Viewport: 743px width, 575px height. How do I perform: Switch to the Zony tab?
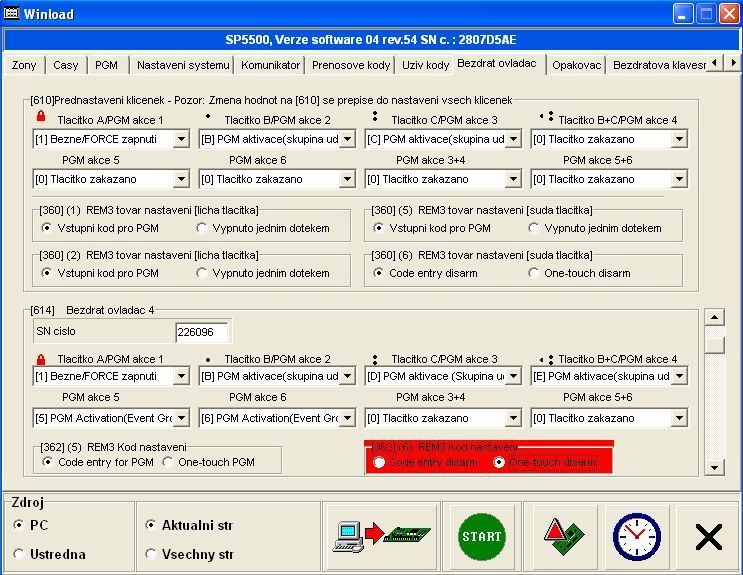(x=23, y=65)
